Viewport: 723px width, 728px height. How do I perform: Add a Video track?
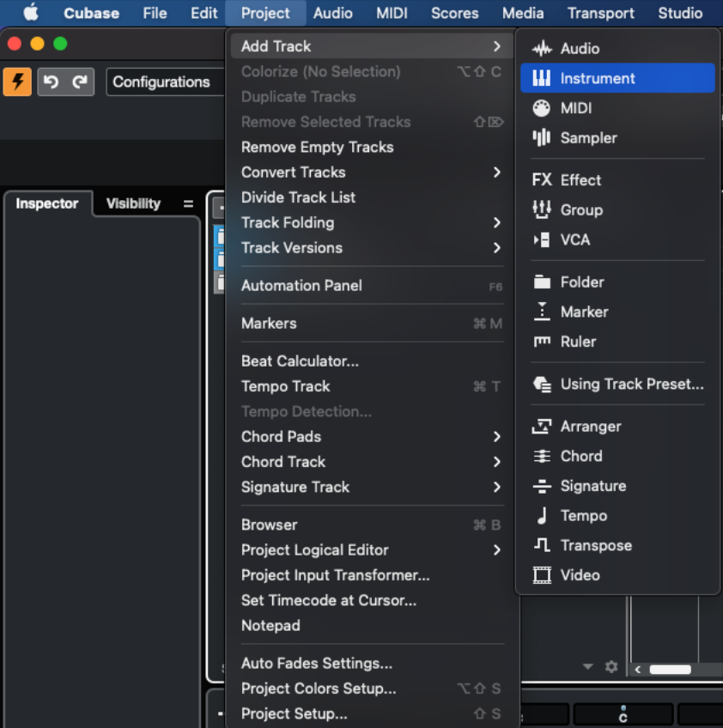(x=580, y=575)
